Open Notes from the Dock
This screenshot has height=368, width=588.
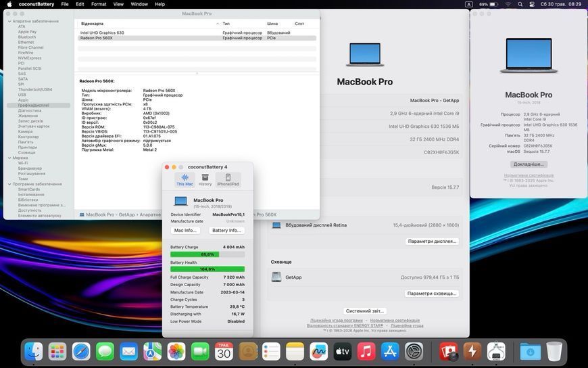(295, 352)
